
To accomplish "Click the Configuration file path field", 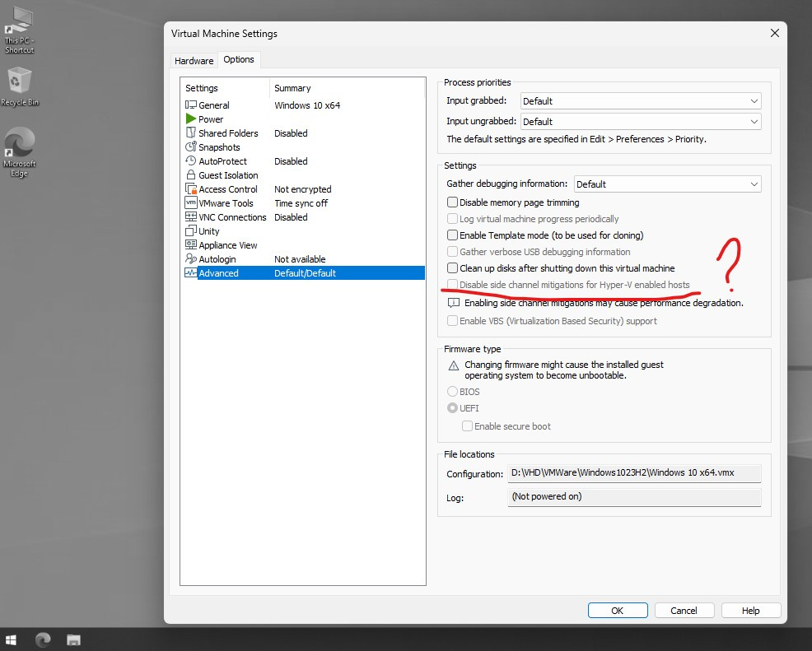I will click(x=634, y=473).
